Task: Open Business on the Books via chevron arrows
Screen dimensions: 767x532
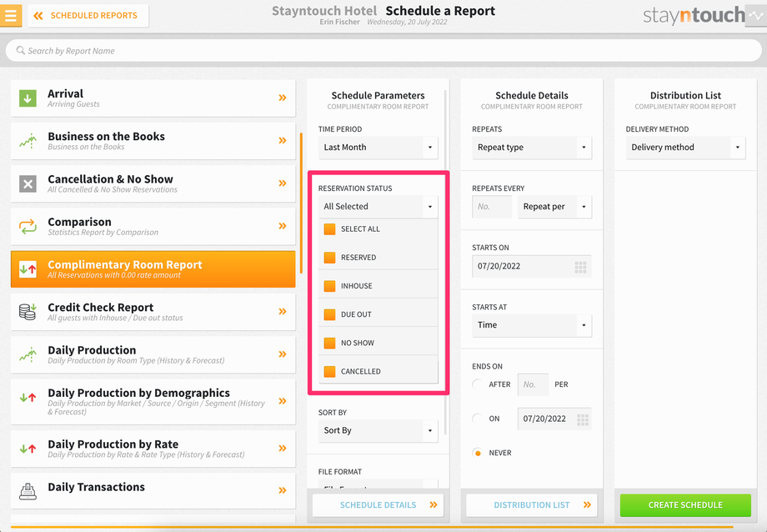Action: pos(283,140)
